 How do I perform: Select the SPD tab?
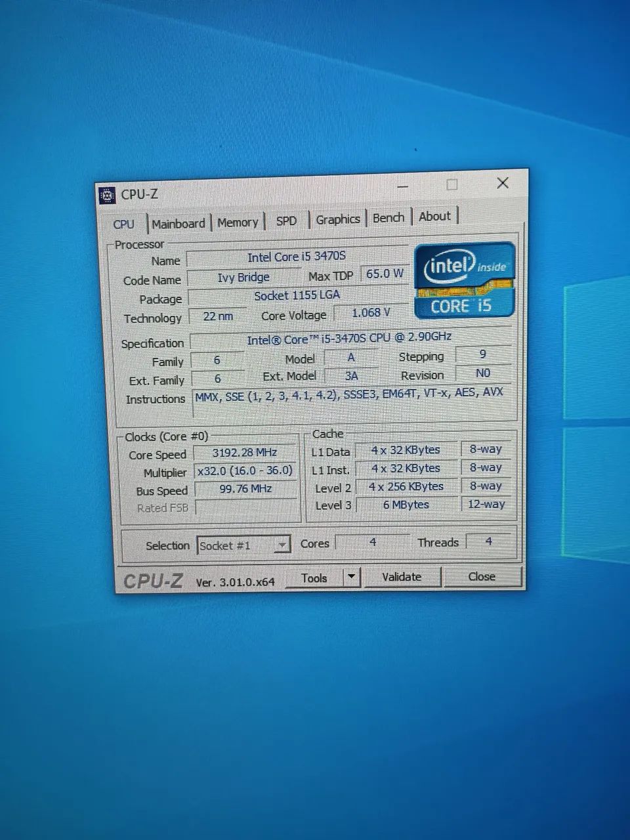pos(286,221)
